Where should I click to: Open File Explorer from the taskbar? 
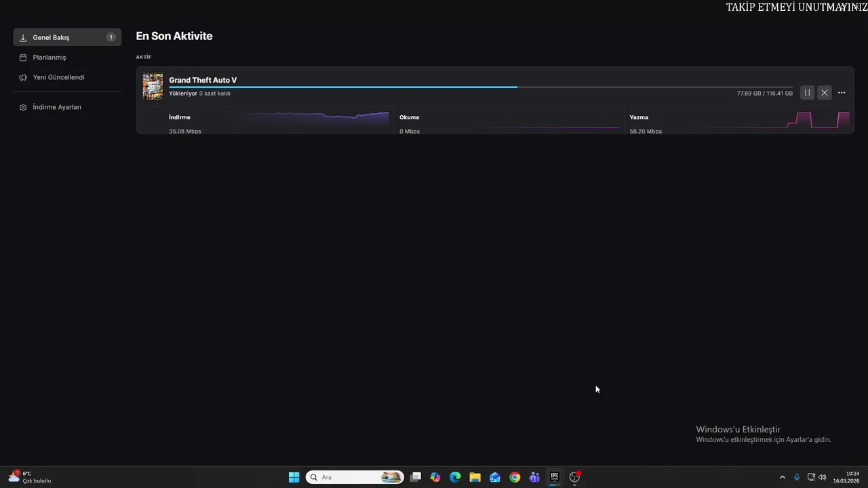pyautogui.click(x=475, y=477)
